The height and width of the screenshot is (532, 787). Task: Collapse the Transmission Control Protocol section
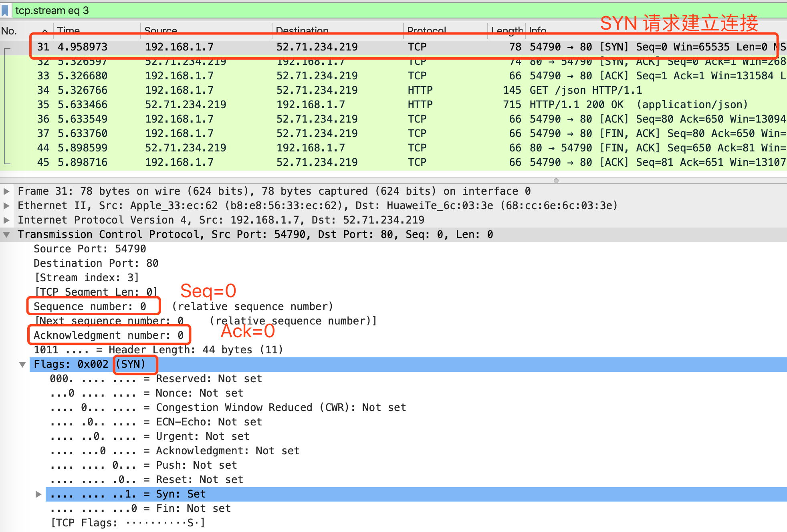[x=6, y=234]
